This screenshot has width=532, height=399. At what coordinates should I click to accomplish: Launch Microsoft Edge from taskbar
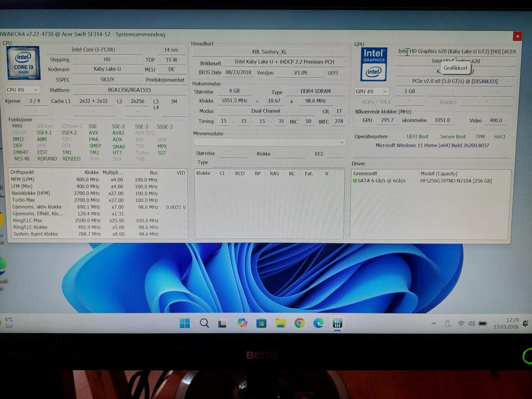(x=318, y=323)
